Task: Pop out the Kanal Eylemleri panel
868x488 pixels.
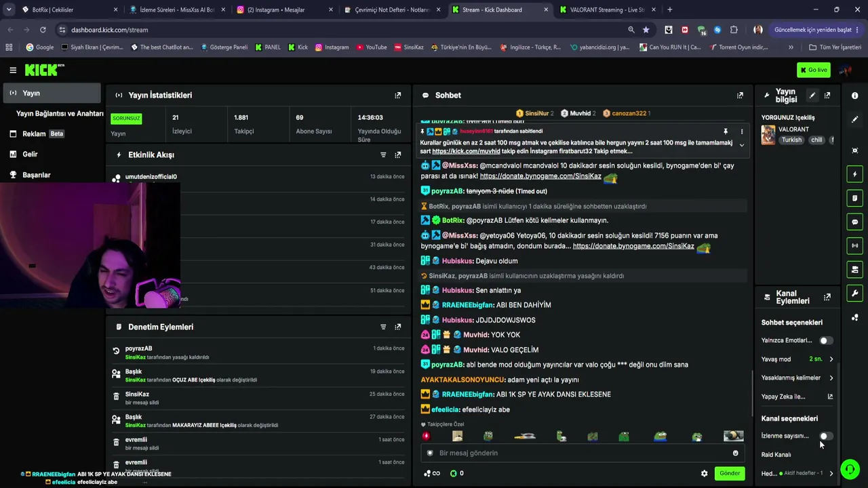Action: 827,297
